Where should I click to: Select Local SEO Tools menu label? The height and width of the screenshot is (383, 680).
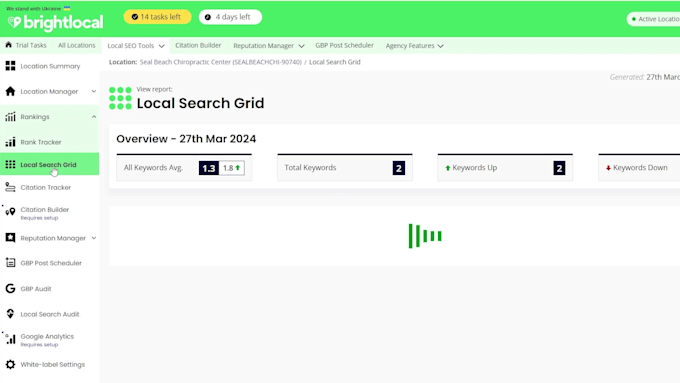click(131, 46)
